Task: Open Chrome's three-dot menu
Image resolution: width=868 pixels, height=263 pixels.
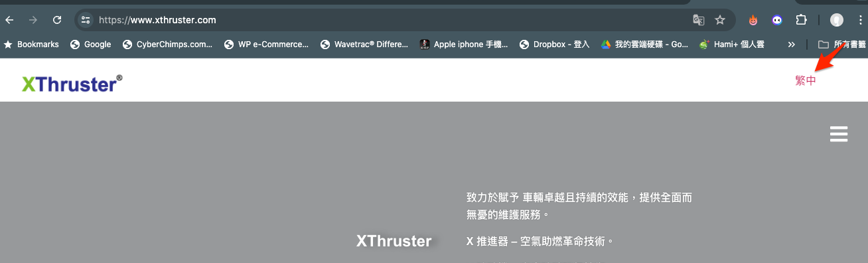Action: (x=860, y=20)
